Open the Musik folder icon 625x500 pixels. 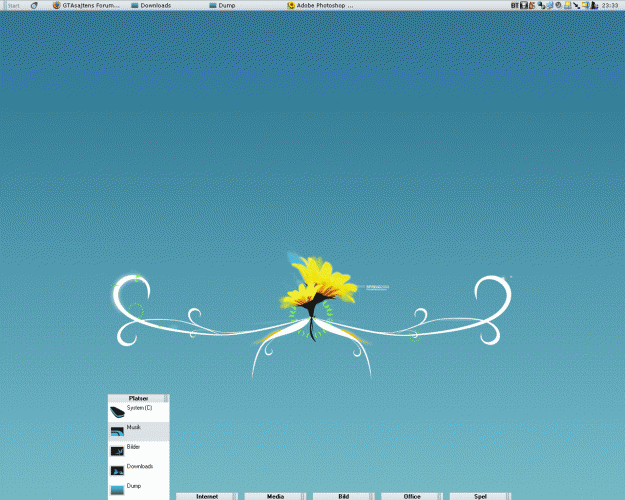coord(117,430)
